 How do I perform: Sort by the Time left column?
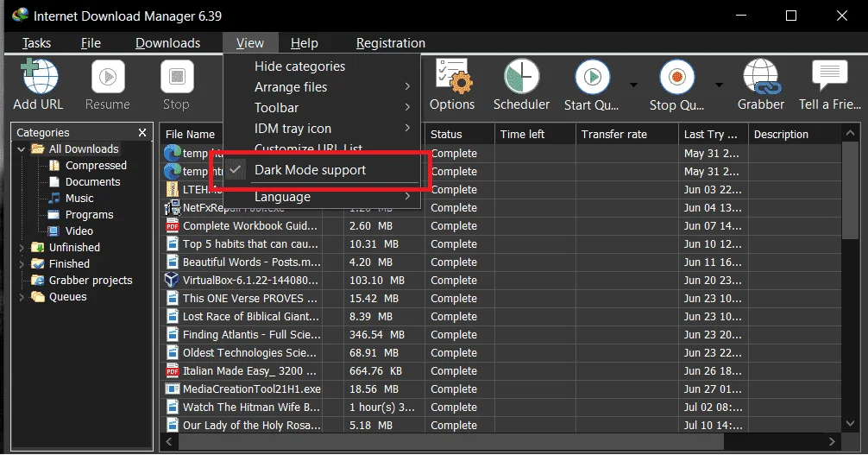(x=535, y=134)
